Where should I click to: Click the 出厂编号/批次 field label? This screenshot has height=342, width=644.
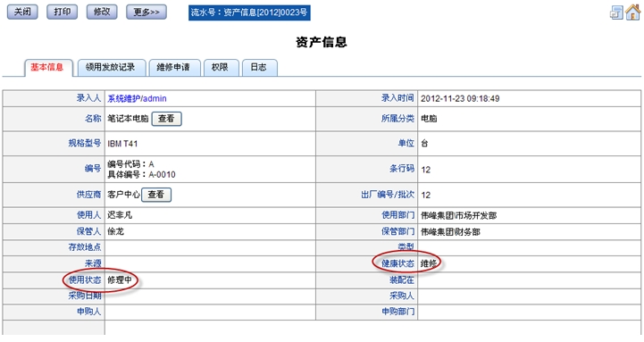tap(388, 195)
